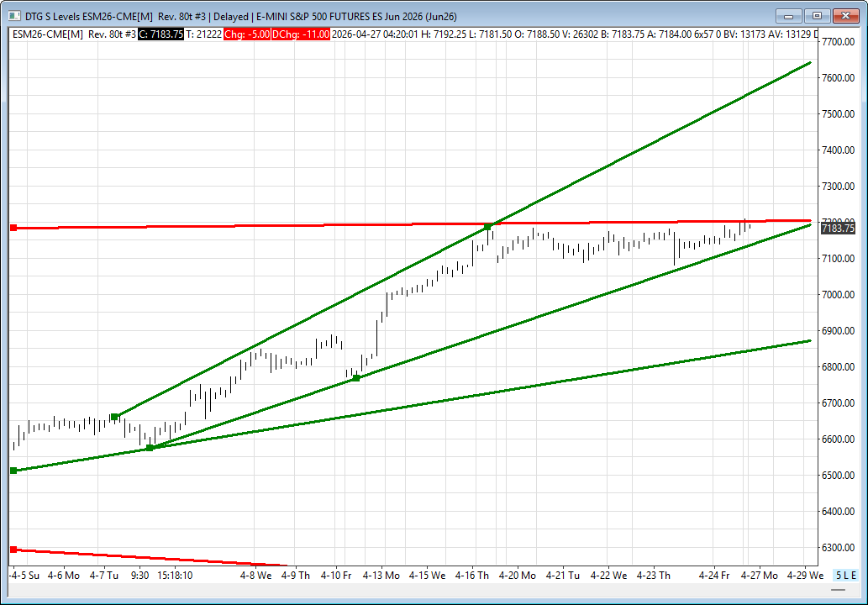
Task: Click the 7700.00 label on price scale
Action: (x=838, y=41)
